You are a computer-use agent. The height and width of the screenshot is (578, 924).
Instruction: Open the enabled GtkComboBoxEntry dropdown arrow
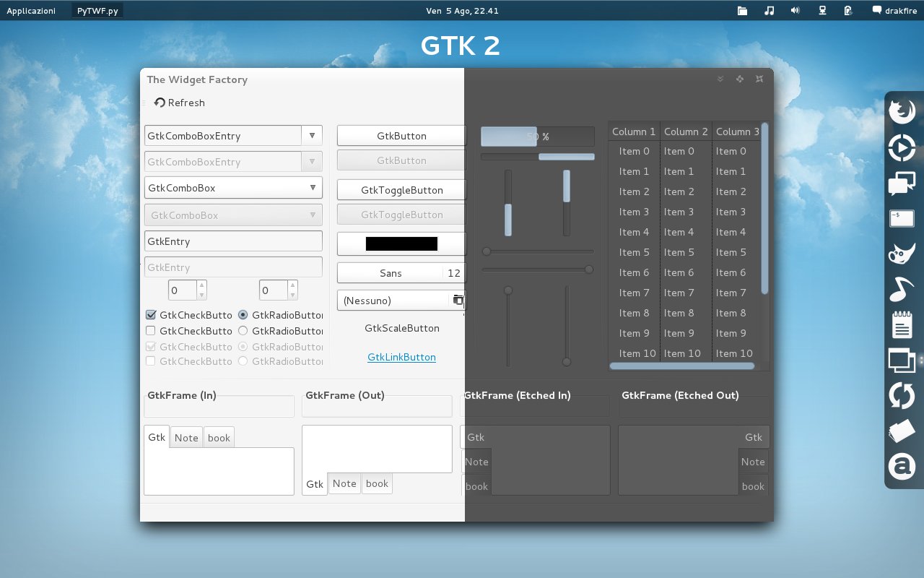[312, 136]
